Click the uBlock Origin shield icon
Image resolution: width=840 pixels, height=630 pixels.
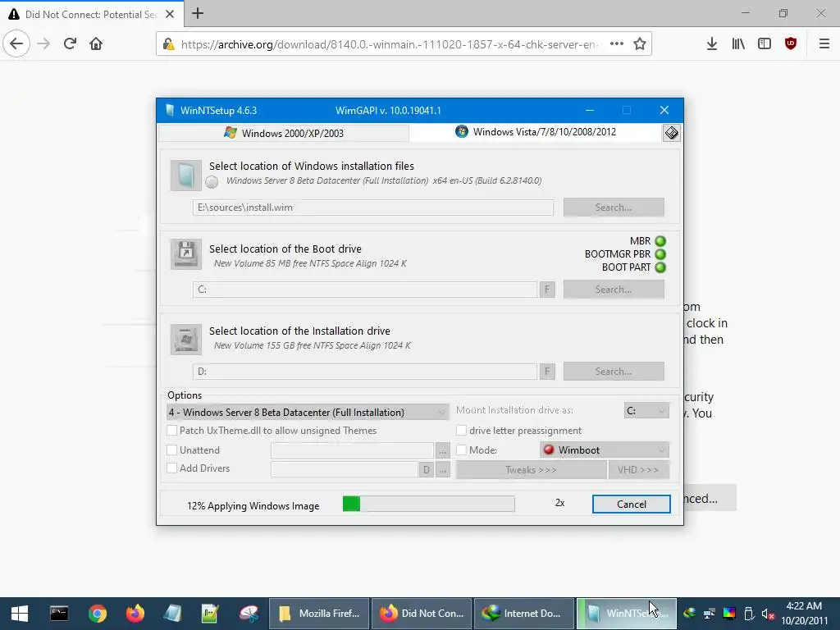791,44
